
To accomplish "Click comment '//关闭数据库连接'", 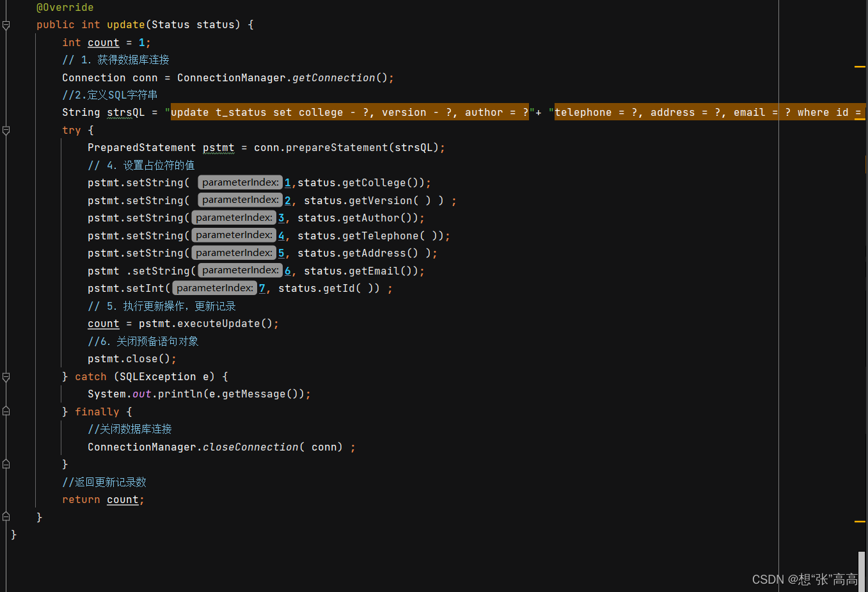I will click(x=130, y=429).
